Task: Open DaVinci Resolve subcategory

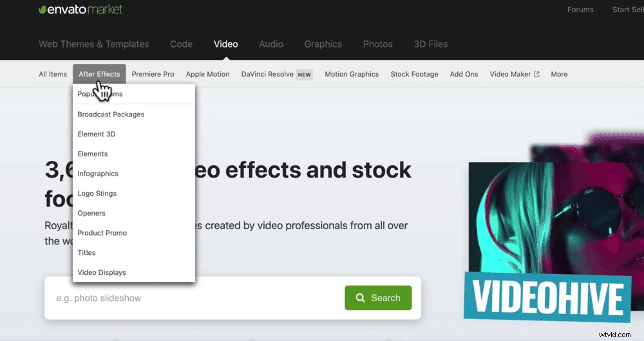Action: tap(267, 74)
